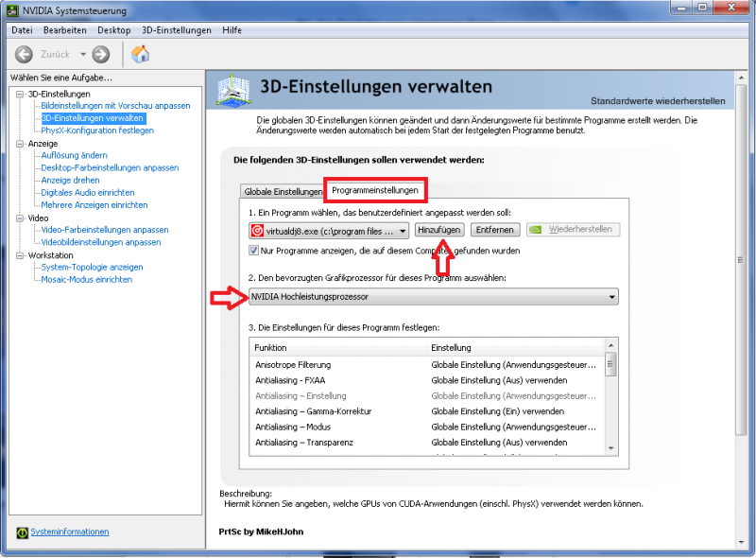This screenshot has height=558, width=756.
Task: Maximize the NVIDIA Systemsteuerung window
Action: 703,8
